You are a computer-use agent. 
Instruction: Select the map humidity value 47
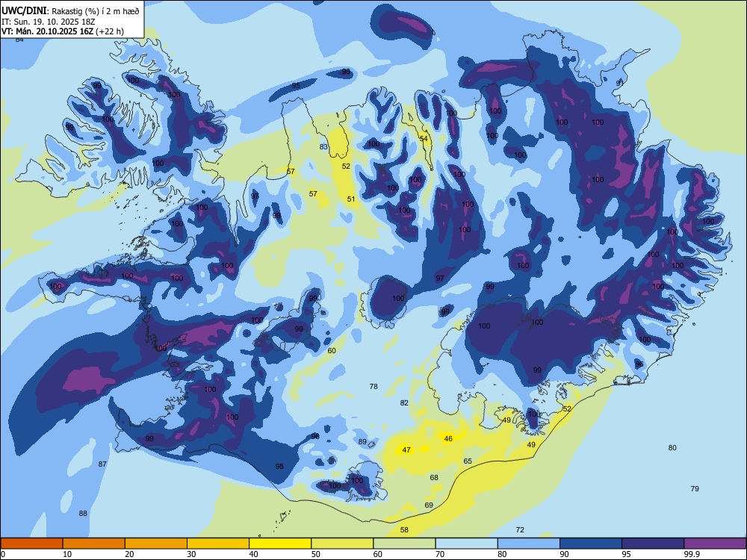point(406,450)
